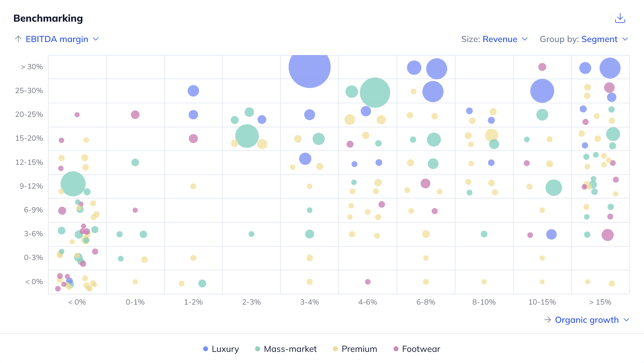
Task: Click the Footwear legend dot
Action: pyautogui.click(x=396, y=349)
